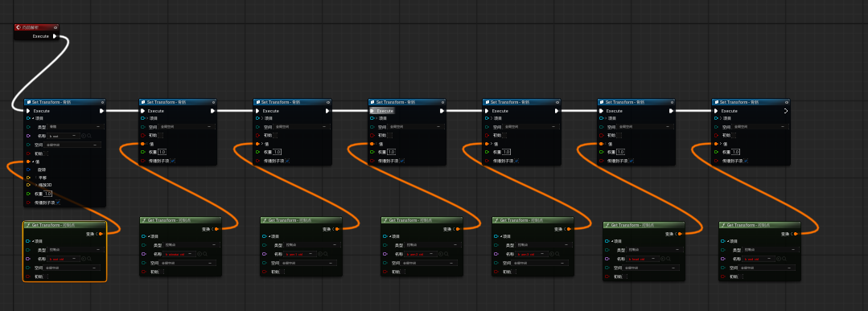Click picker icon beside b_arm3_ctrl name
Viewport: 868px width, 311px height.
pos(551,254)
